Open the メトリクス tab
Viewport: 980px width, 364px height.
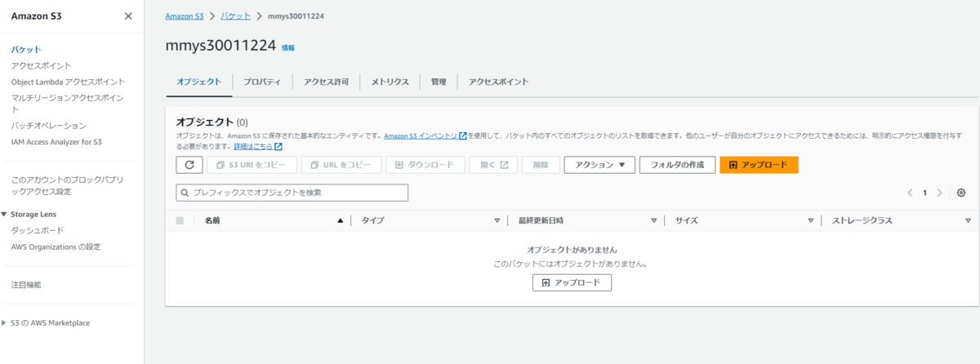(390, 82)
